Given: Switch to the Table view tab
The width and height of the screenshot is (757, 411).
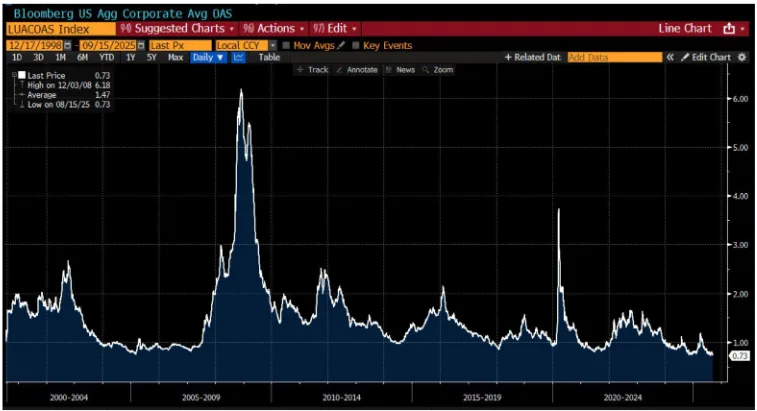Looking at the screenshot, I should pos(269,57).
